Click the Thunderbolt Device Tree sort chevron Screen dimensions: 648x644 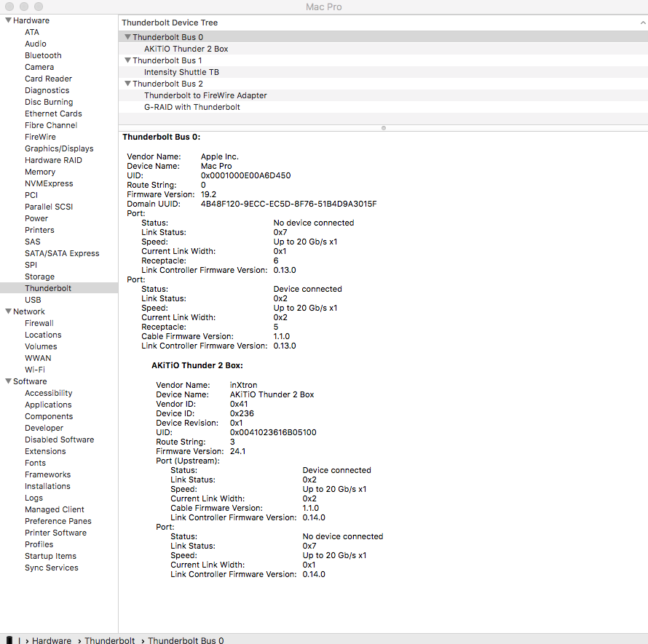tap(643, 23)
